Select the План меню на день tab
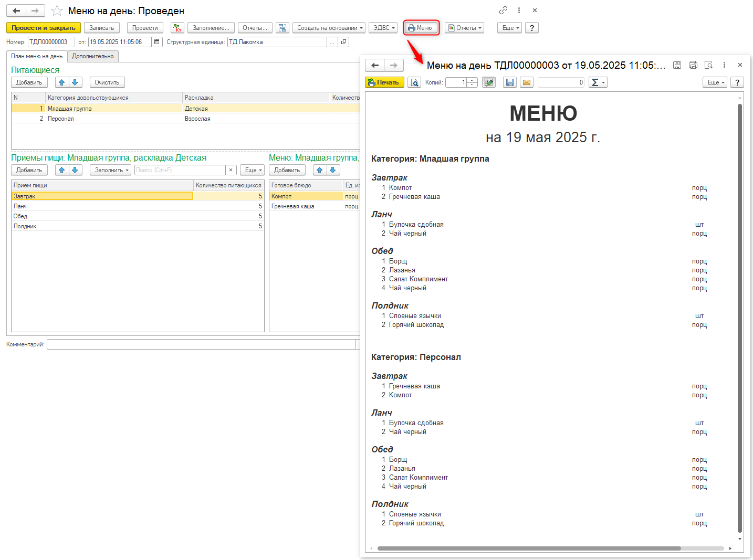The height and width of the screenshot is (560, 753). click(x=37, y=56)
